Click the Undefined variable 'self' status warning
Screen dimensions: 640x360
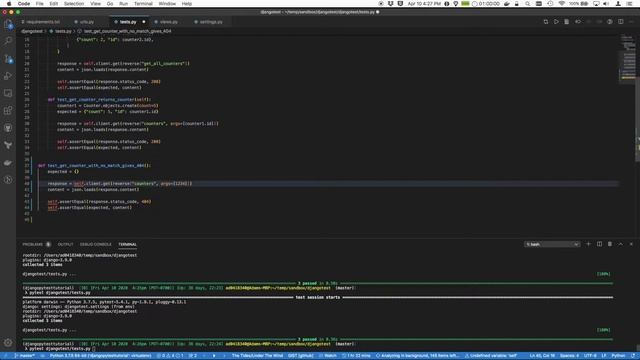(491, 356)
